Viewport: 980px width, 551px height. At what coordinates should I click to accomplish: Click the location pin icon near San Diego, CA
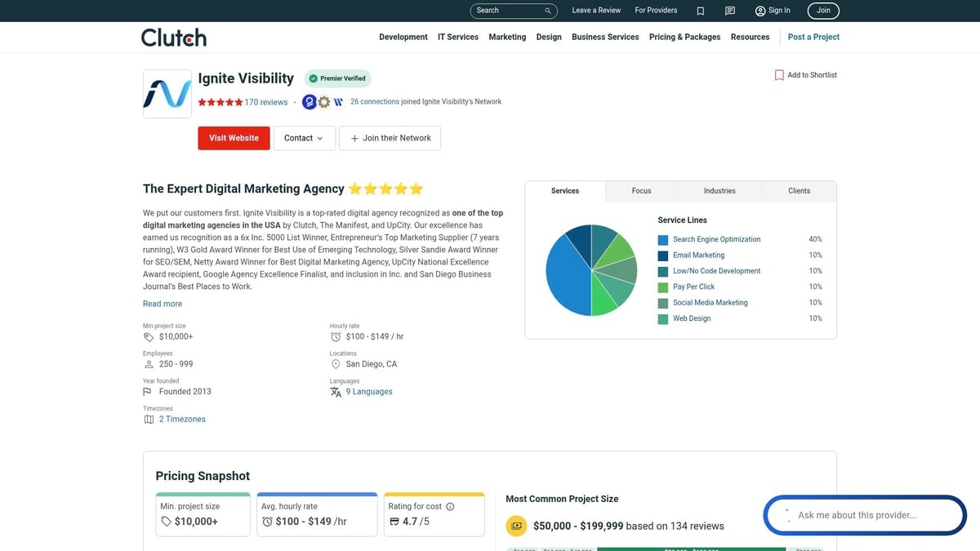click(336, 364)
